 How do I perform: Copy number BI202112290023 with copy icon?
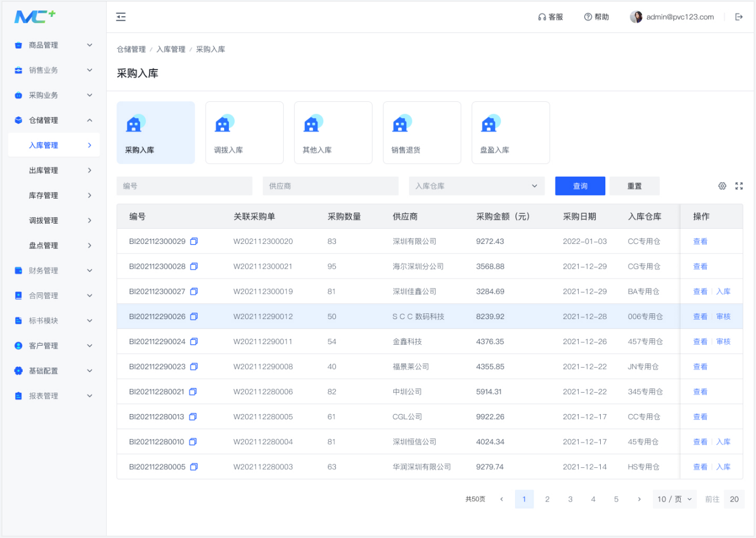194,367
